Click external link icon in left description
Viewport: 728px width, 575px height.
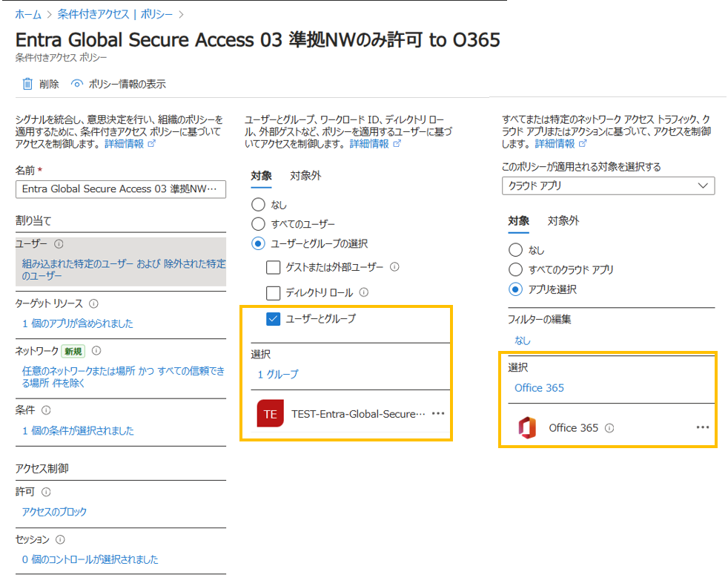151,144
